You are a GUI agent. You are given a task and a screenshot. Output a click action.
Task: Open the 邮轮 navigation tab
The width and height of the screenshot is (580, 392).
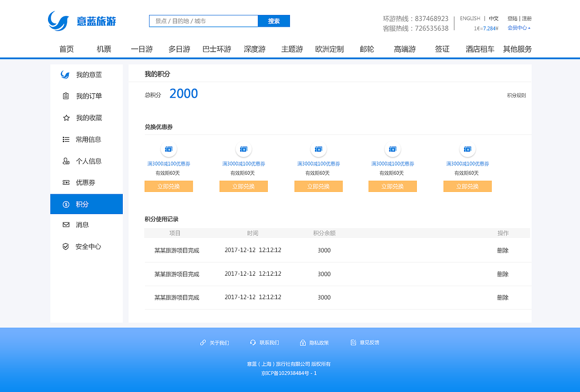pos(367,49)
